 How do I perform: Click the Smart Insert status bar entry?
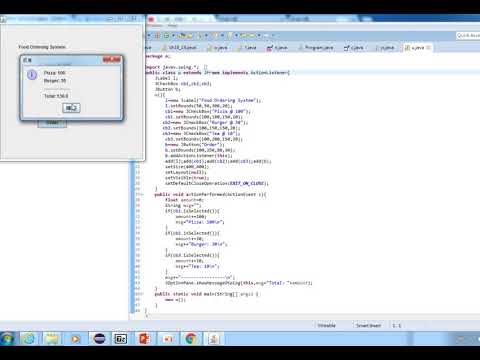tap(368, 325)
